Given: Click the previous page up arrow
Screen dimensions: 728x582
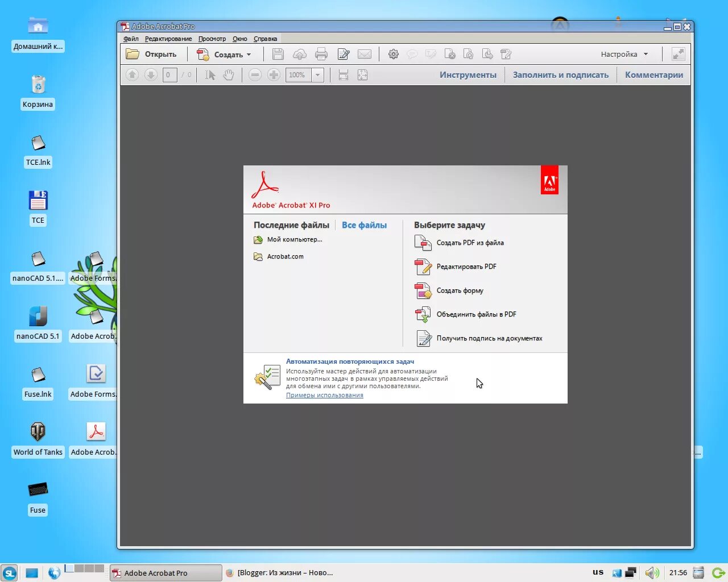Looking at the screenshot, I should point(132,75).
